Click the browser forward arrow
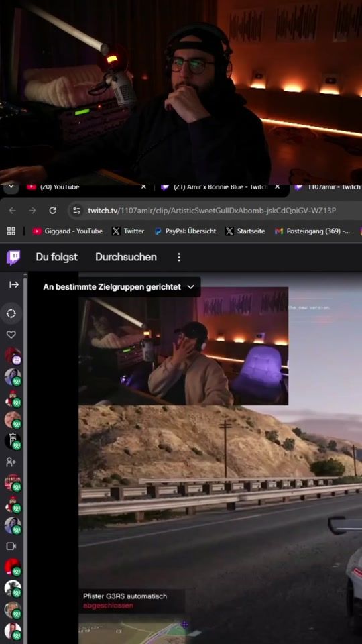 [x=32, y=211]
